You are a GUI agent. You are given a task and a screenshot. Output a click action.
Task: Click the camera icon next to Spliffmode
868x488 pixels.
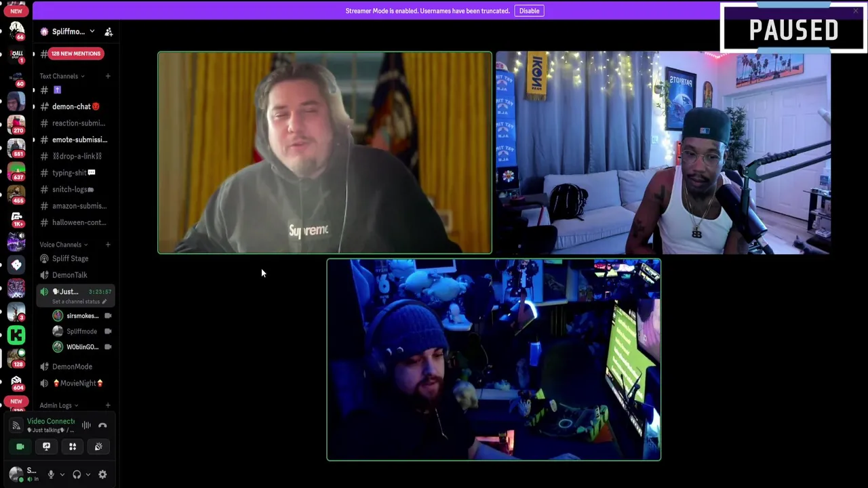(x=108, y=331)
